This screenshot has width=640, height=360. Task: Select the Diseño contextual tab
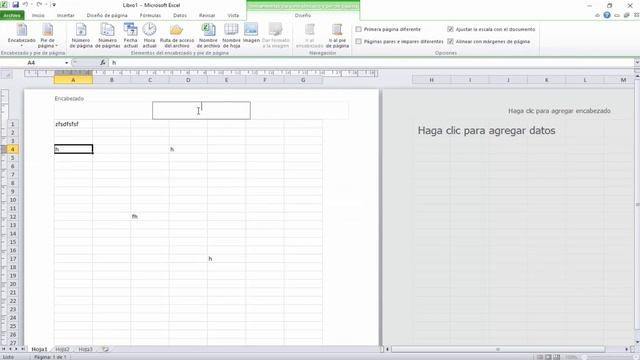[x=303, y=15]
